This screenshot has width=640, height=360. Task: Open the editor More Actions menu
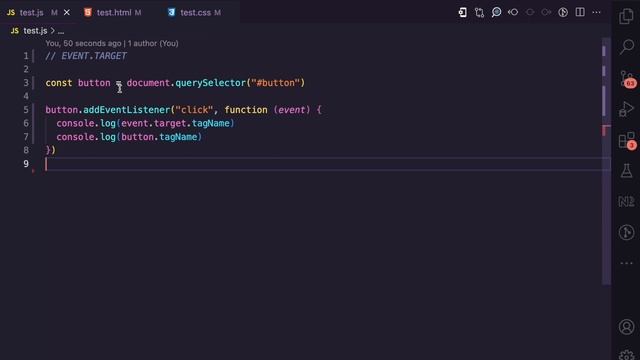pos(596,12)
